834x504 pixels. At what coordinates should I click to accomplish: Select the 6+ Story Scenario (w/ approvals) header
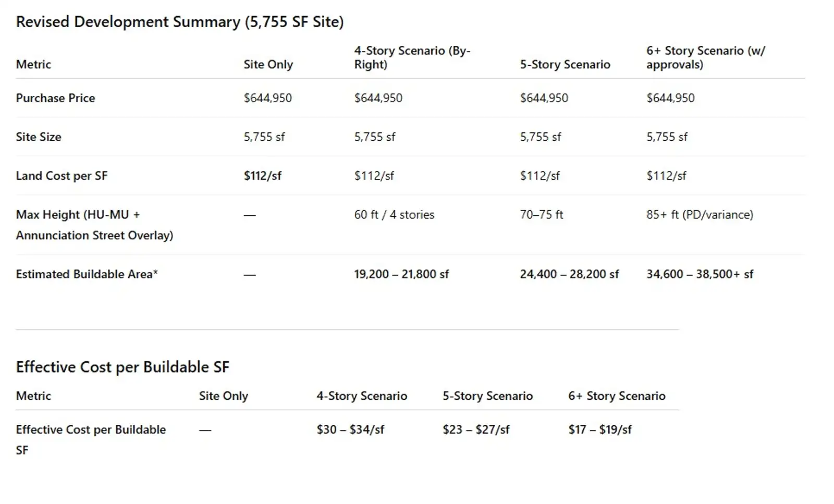coord(705,57)
